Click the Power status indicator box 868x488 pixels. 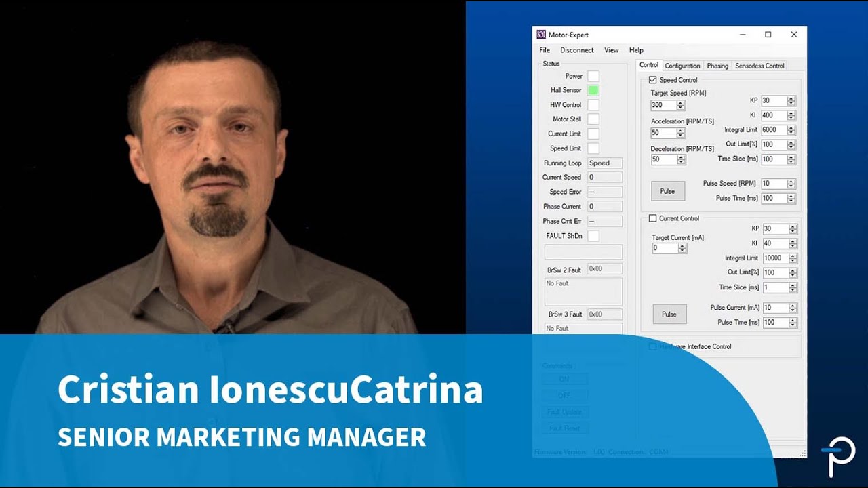point(593,76)
